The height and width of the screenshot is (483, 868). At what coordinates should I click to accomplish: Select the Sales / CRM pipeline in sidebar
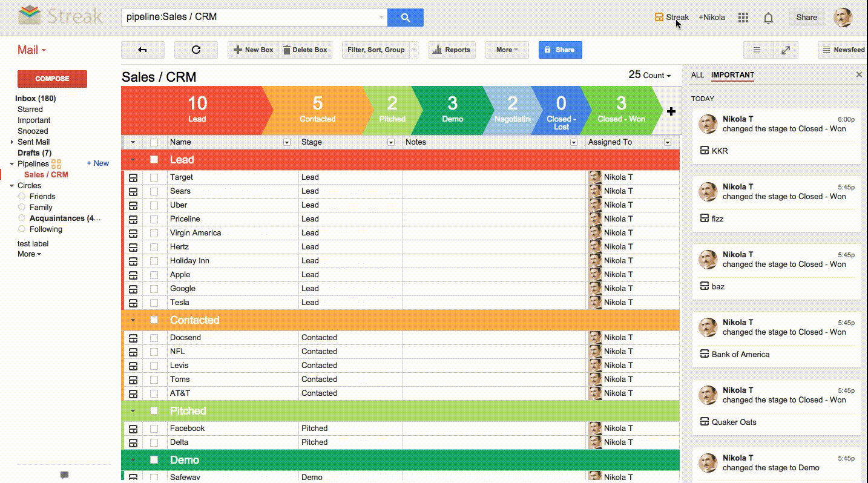pos(46,175)
